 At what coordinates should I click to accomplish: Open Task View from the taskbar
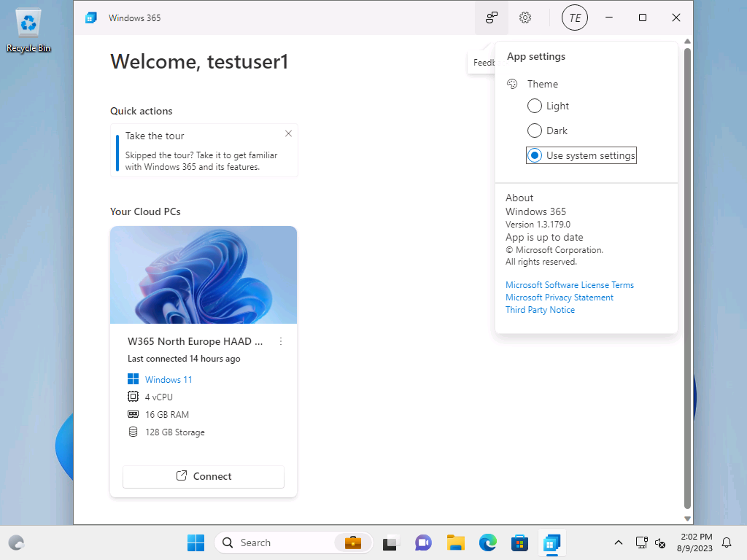[390, 542]
